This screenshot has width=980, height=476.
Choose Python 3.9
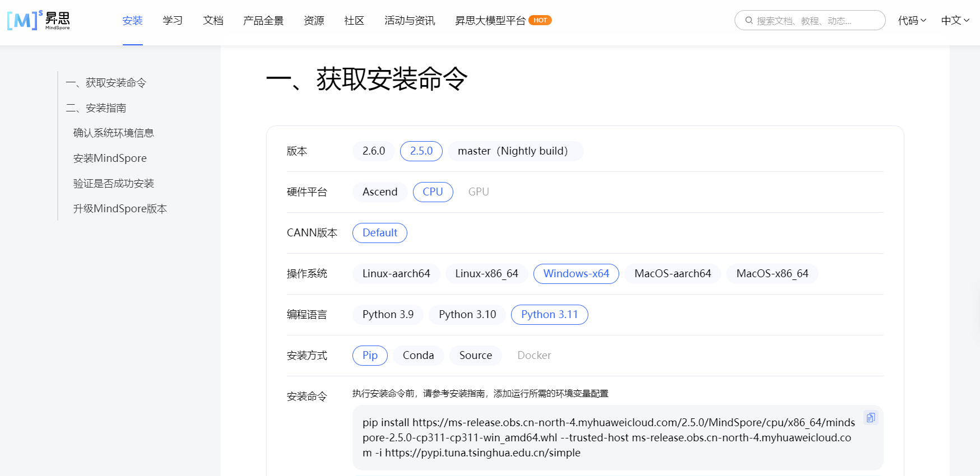[x=388, y=315]
